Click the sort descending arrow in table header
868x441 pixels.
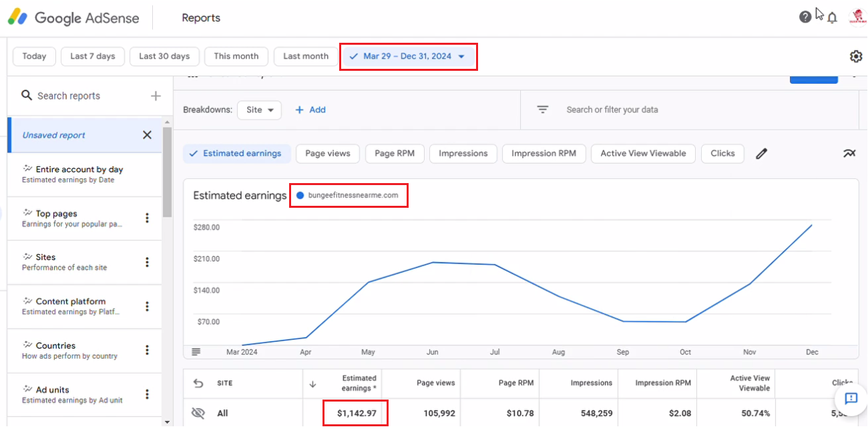312,384
